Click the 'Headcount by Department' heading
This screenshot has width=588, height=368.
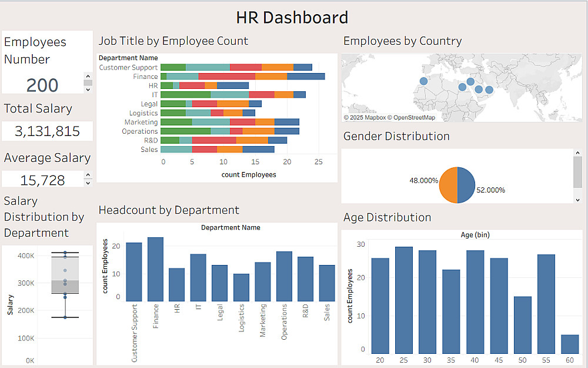click(169, 210)
